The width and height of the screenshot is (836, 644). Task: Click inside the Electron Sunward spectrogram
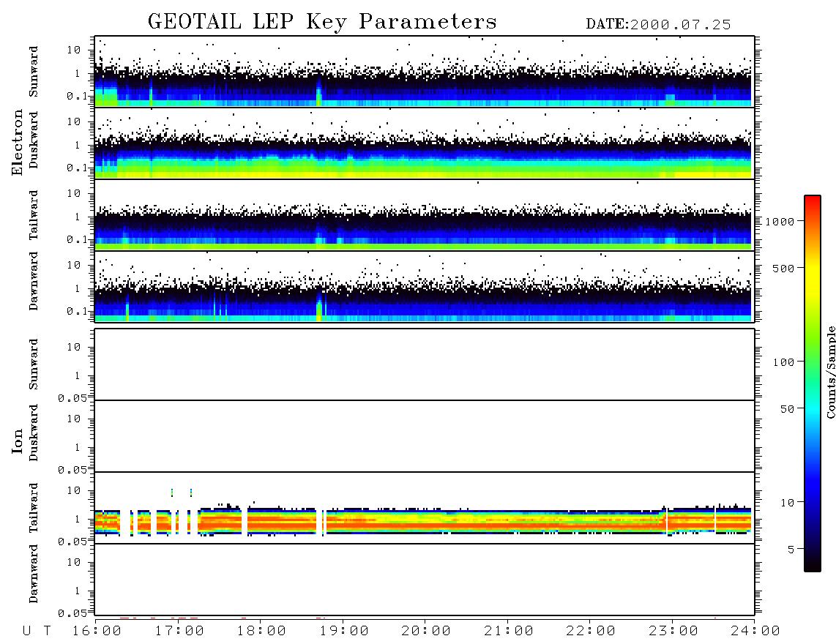[x=425, y=72]
